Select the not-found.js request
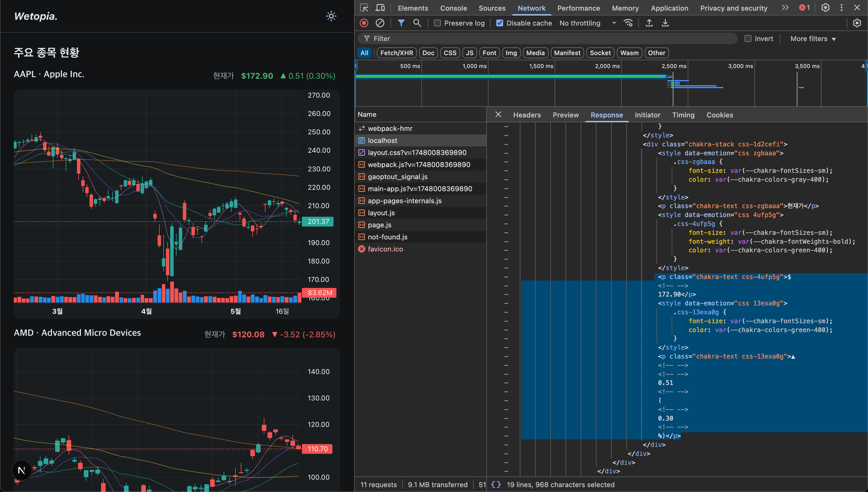The image size is (868, 492). pyautogui.click(x=421, y=237)
